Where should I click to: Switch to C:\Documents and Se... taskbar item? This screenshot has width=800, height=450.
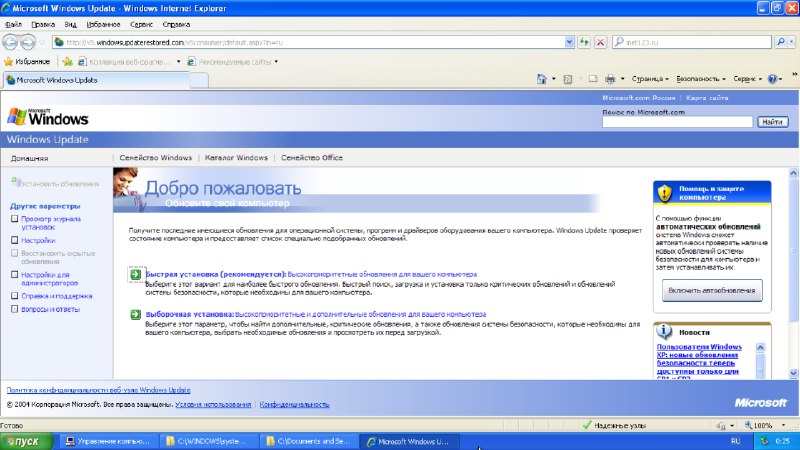(309, 441)
